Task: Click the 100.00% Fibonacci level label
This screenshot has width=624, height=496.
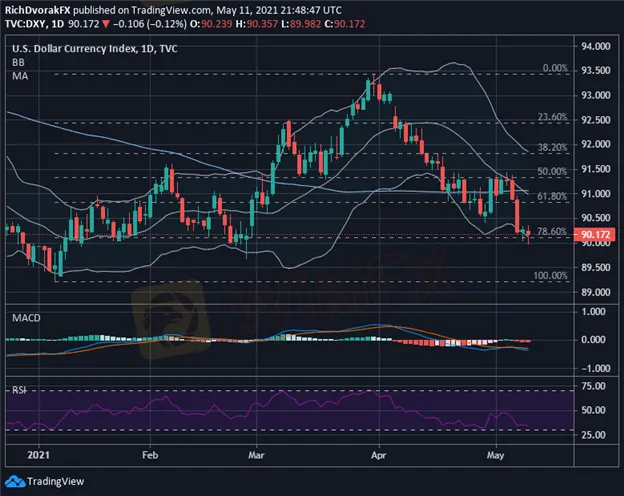Action: click(551, 275)
